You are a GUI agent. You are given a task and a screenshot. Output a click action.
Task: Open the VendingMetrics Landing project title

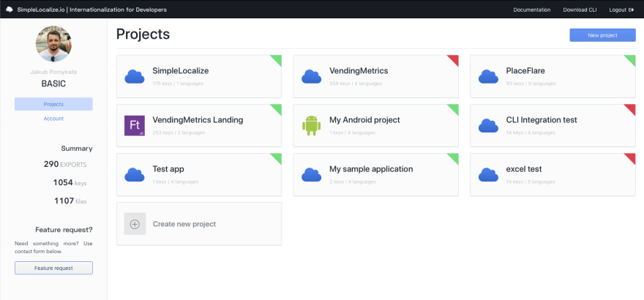click(198, 120)
